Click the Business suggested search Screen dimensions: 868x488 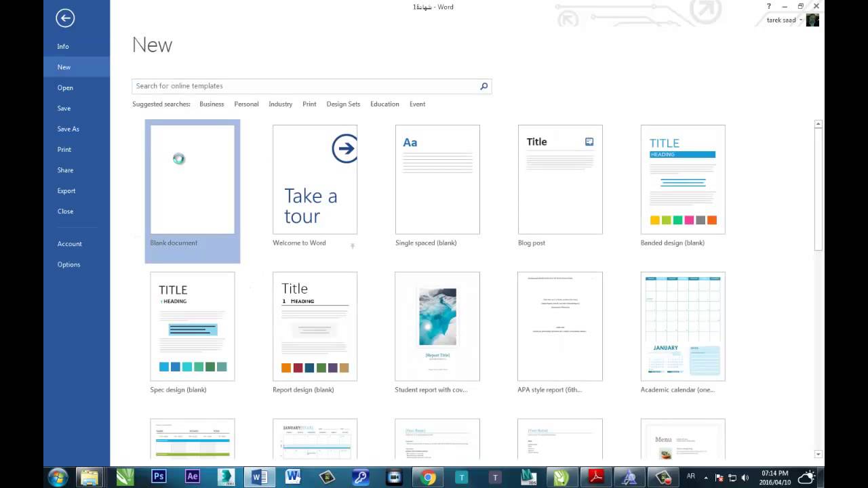coord(212,104)
